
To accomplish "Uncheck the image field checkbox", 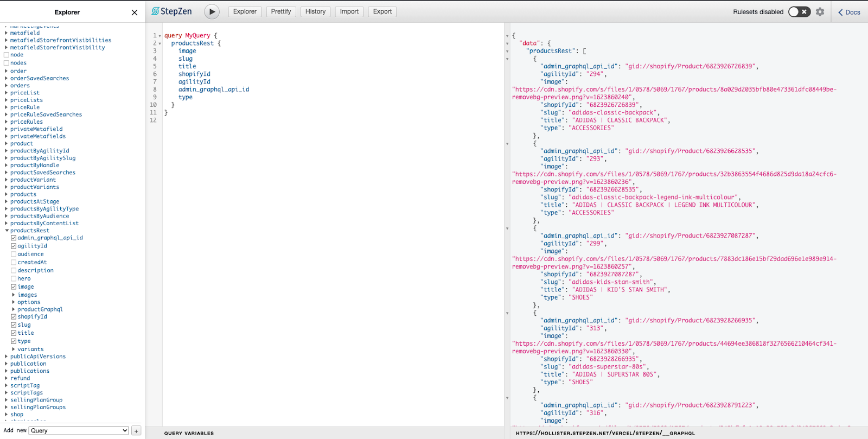I will (x=14, y=287).
